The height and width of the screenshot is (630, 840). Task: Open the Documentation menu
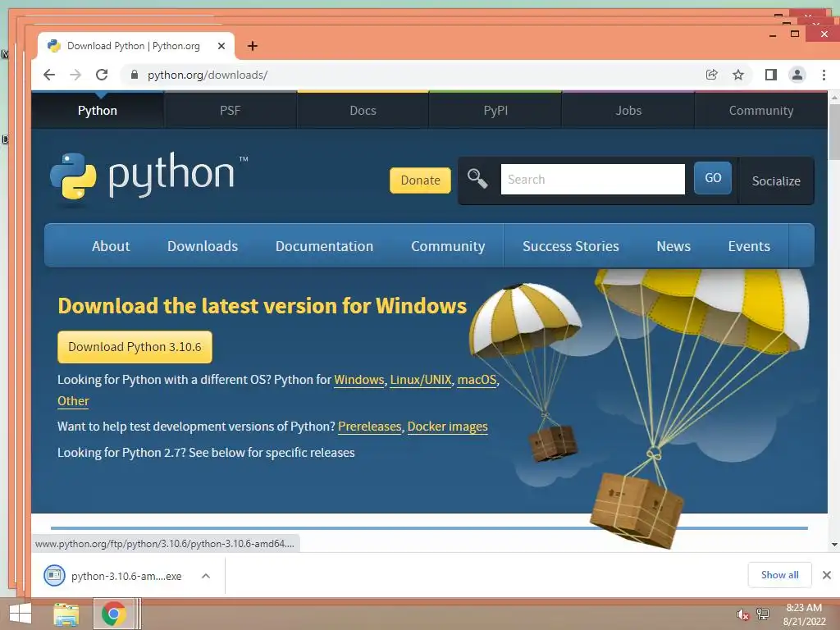(324, 246)
